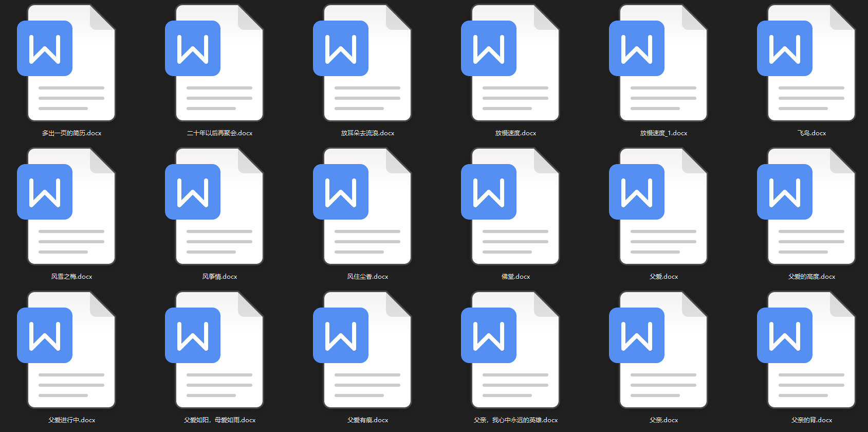The width and height of the screenshot is (868, 432).
Task: Click the label text 放慢速度_1.docx
Action: pos(664,133)
